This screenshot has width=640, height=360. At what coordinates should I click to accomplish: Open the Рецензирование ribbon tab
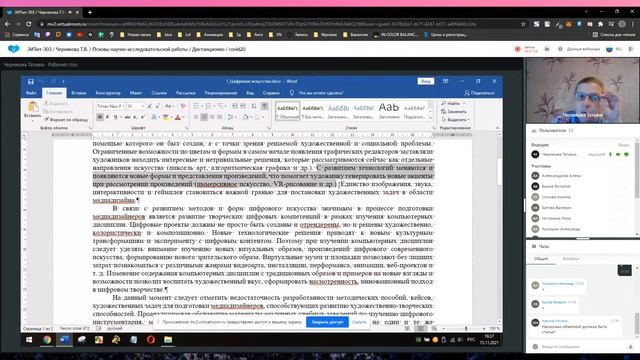pyautogui.click(x=221, y=93)
